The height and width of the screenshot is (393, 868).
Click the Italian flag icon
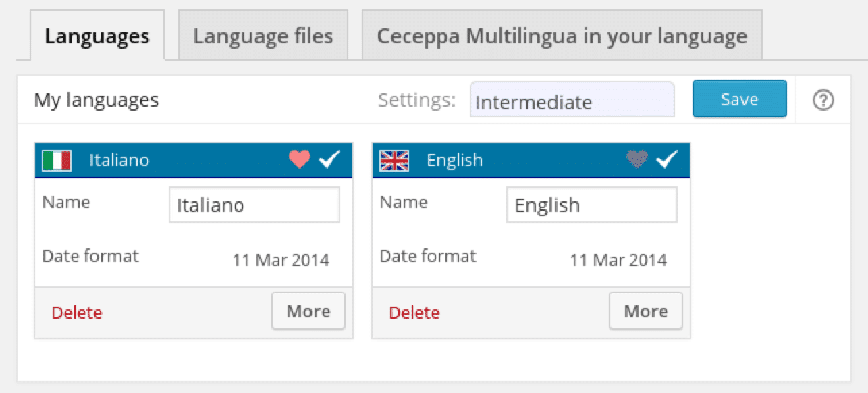click(x=57, y=160)
